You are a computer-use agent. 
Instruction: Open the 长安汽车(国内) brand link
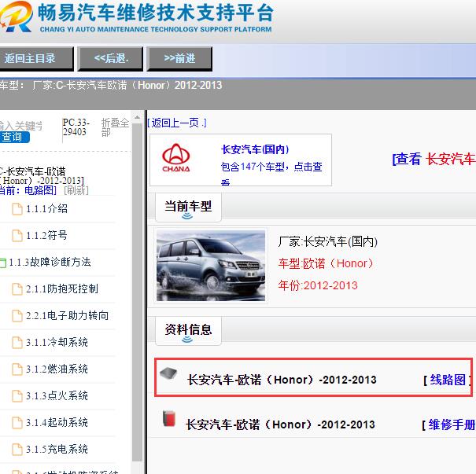coord(255,149)
